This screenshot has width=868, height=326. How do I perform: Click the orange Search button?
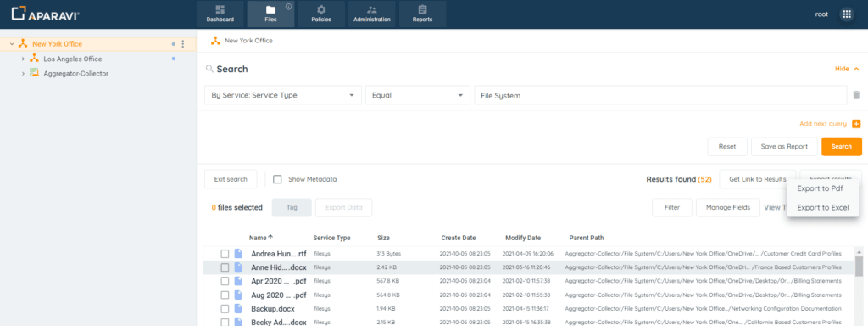coord(842,146)
